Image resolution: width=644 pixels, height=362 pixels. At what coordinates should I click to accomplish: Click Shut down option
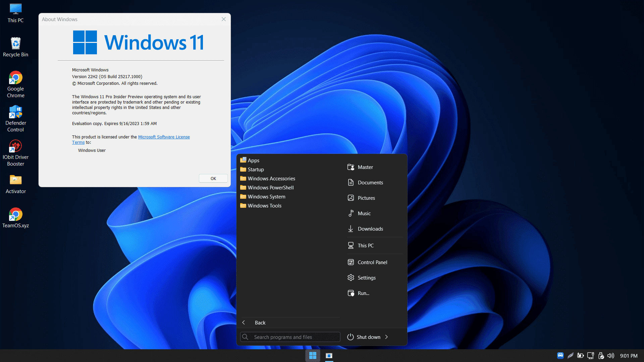[x=368, y=337]
